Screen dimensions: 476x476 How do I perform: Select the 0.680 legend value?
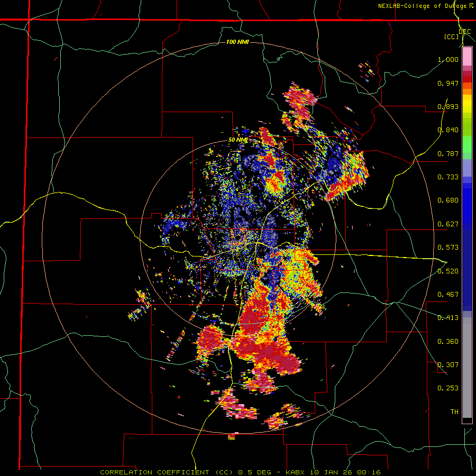448,200
